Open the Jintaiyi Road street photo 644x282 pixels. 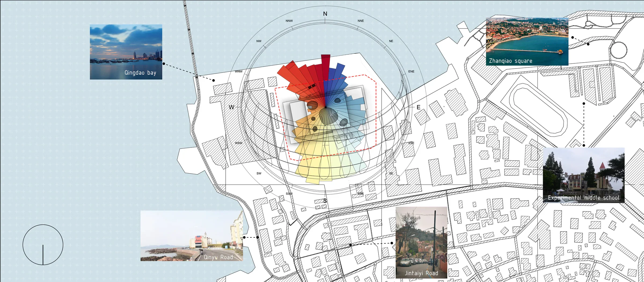(x=421, y=243)
